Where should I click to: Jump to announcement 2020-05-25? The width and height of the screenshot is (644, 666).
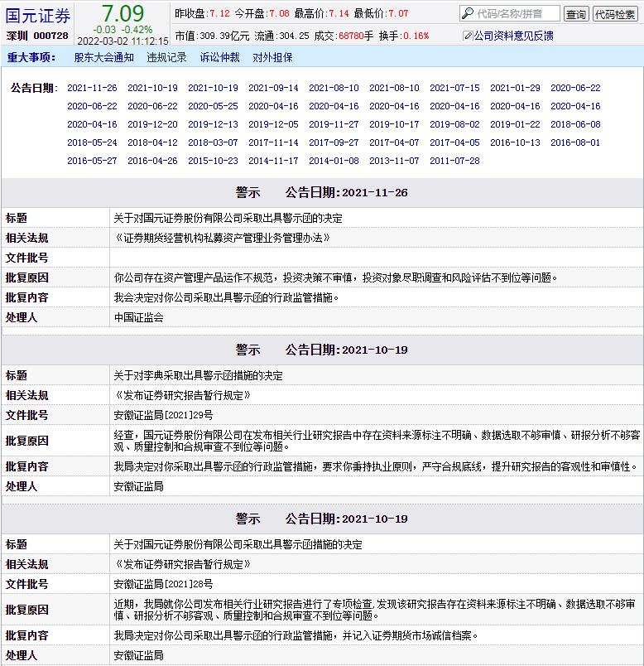tap(213, 106)
